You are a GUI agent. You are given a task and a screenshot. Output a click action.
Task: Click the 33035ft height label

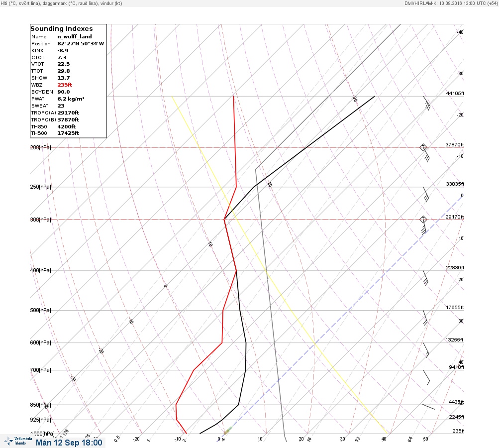455,184
